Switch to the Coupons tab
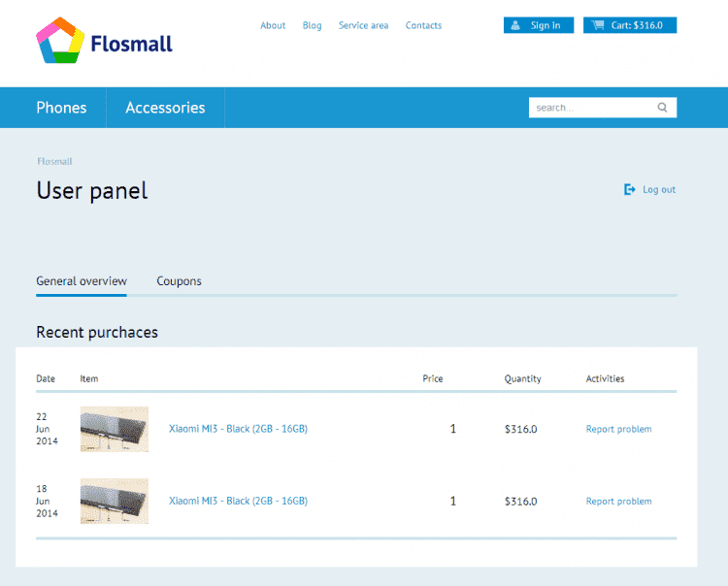 click(x=179, y=281)
